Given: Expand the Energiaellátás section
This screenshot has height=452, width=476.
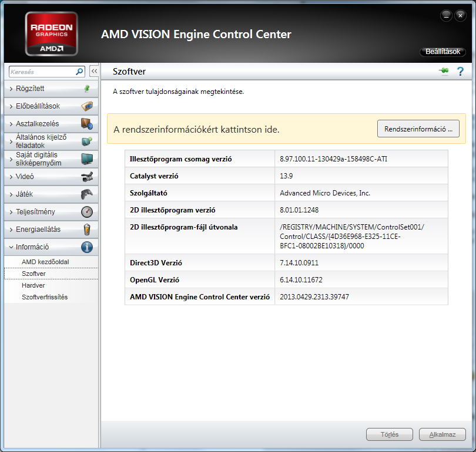Looking at the screenshot, I should click(x=51, y=229).
